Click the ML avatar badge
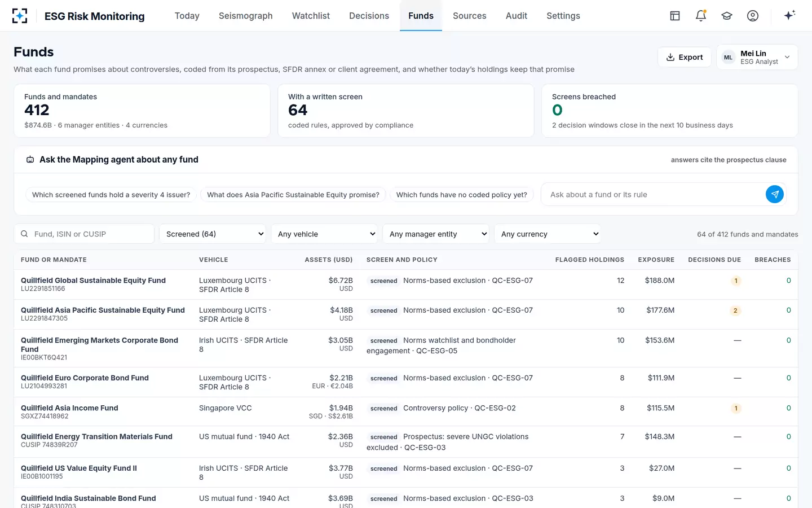This screenshot has height=508, width=812. point(729,57)
